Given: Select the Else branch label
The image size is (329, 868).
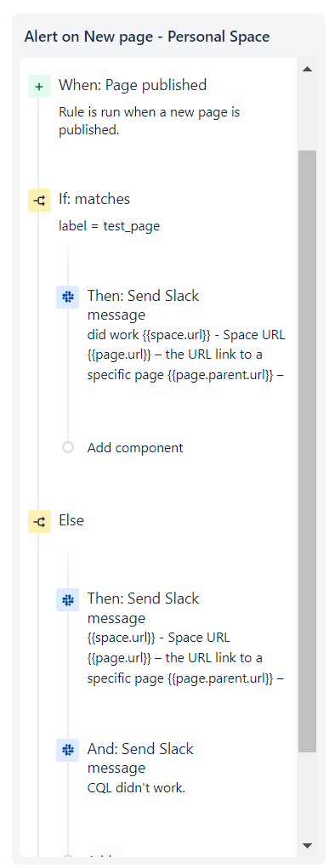Looking at the screenshot, I should 71,520.
